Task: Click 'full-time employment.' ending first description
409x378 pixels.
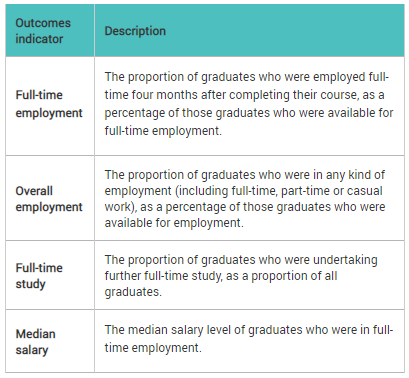Action: click(x=163, y=131)
